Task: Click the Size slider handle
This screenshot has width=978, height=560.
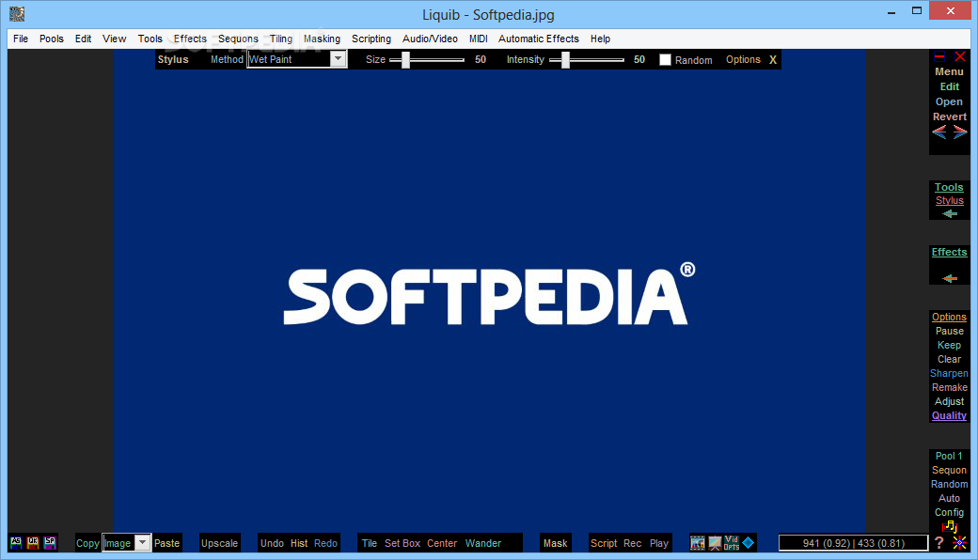Action: 405,60
